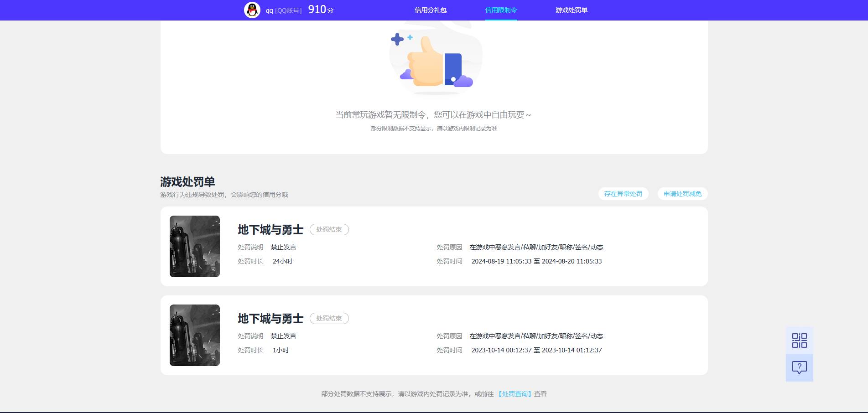Click the 24小时 penalty duration text
Screen dimensions: 868x413
coord(282,261)
